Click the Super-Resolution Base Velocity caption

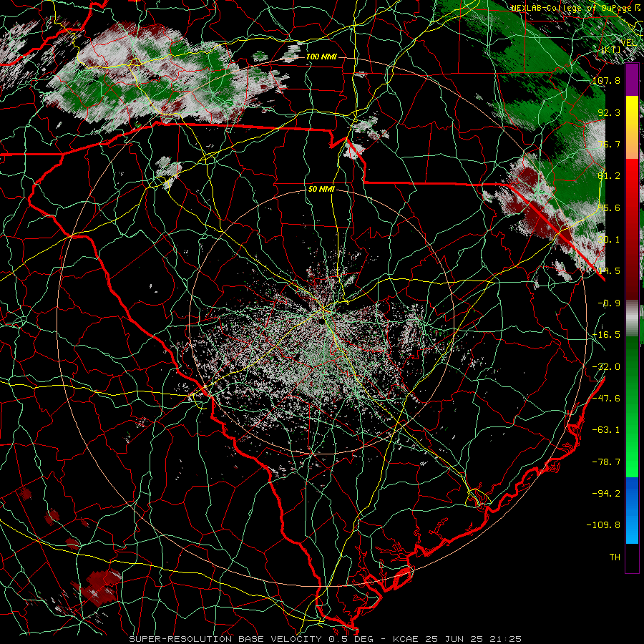(x=326, y=639)
